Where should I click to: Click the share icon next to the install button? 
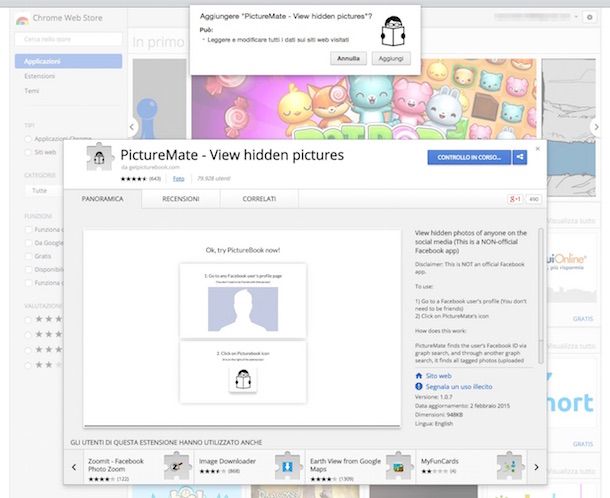click(x=520, y=157)
